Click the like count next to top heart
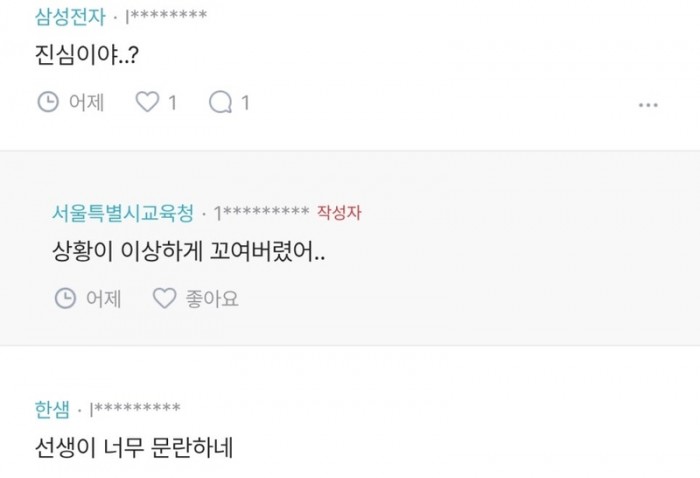 point(172,103)
